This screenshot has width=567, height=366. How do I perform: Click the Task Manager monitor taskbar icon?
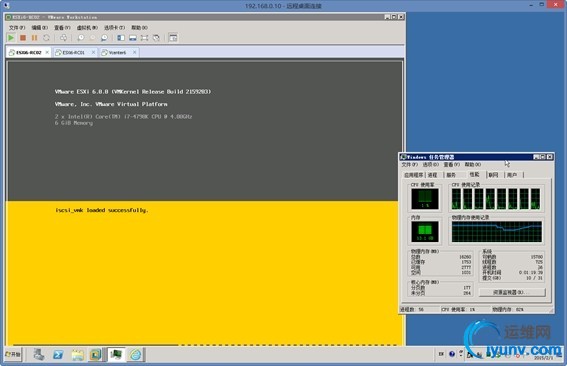click(116, 355)
